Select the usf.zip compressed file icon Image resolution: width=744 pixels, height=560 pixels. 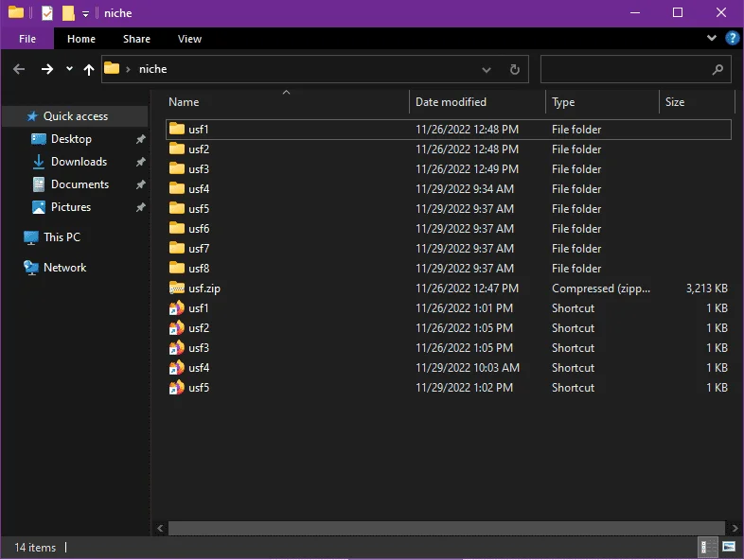point(176,288)
